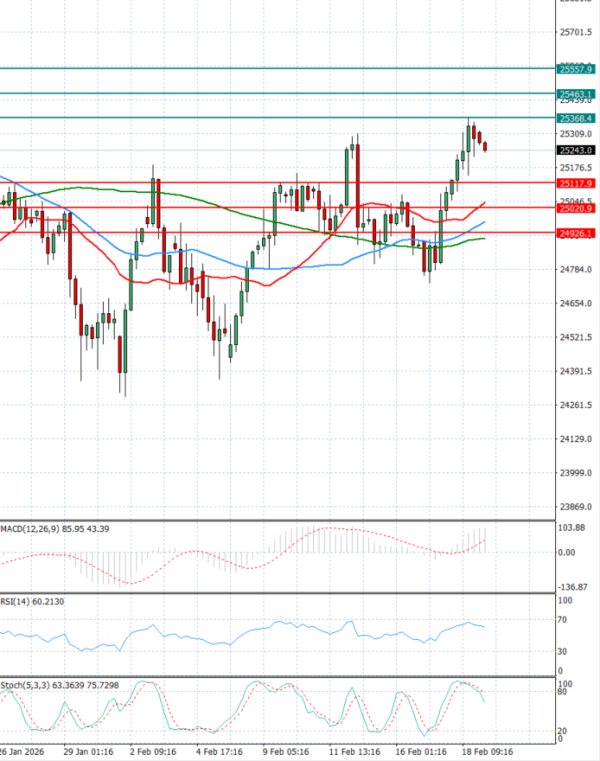Select the 2 Feb 09:16 time marker
600x761 pixels.
click(x=155, y=752)
